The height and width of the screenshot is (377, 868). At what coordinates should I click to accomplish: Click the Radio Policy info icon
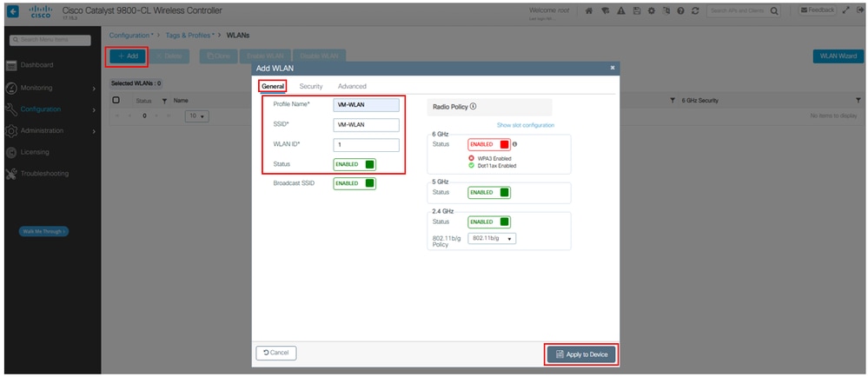coord(474,106)
